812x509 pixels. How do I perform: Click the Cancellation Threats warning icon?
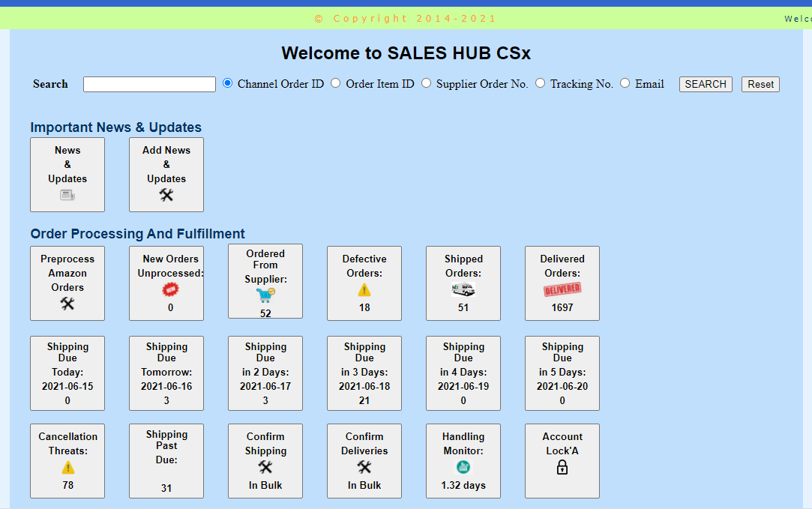click(x=68, y=467)
